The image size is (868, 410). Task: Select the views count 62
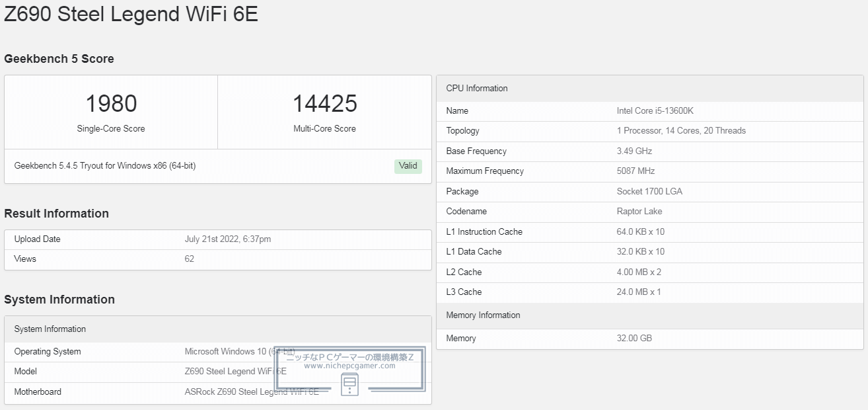pos(190,259)
